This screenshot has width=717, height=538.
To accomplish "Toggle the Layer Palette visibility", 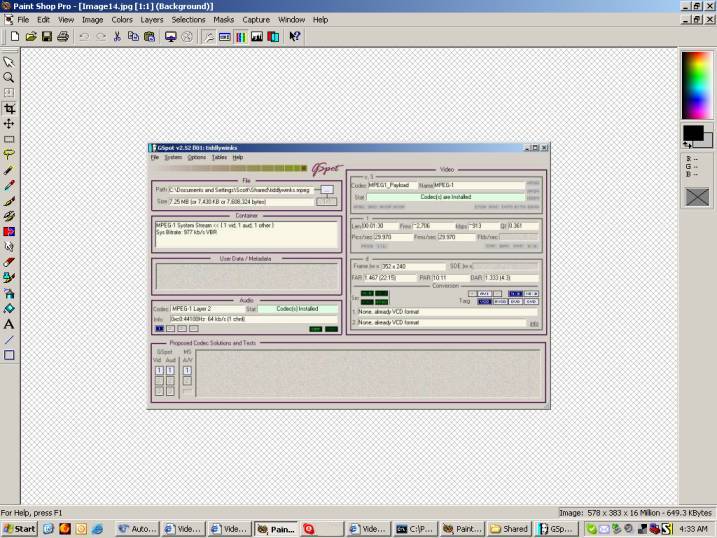I will pyautogui.click(x=273, y=37).
